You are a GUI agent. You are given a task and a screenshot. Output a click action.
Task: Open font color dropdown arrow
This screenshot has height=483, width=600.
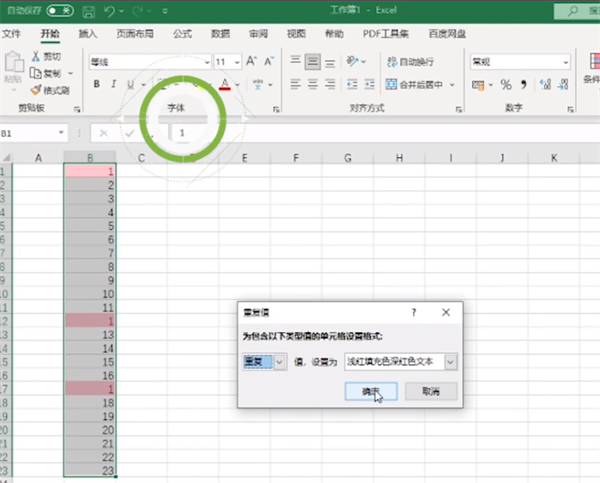pos(238,85)
